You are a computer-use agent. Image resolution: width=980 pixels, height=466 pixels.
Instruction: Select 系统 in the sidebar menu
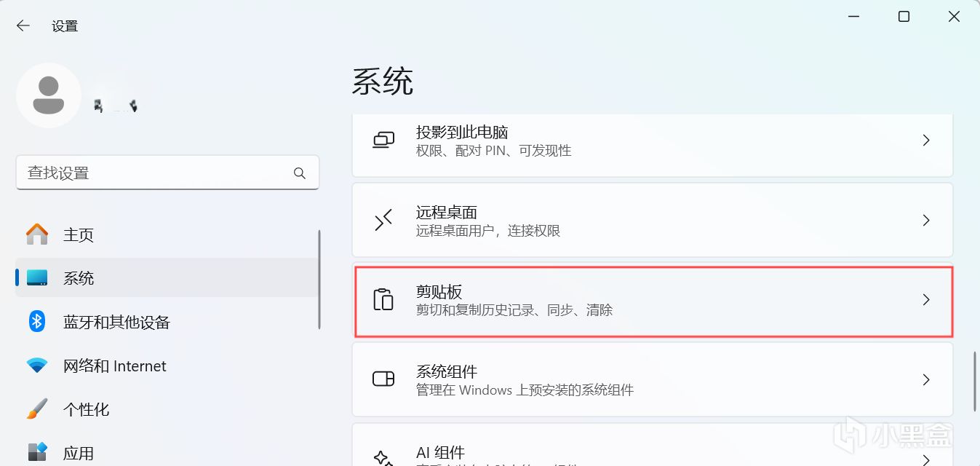point(79,278)
